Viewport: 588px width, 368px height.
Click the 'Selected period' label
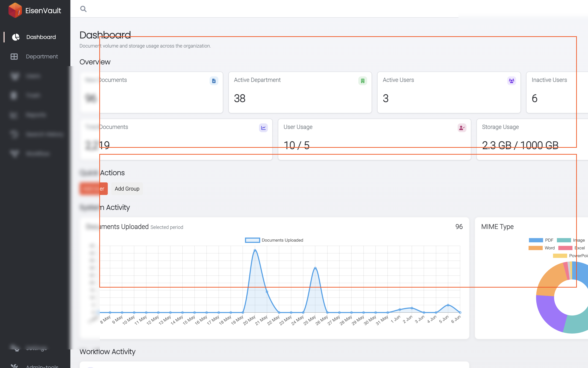pos(167,227)
